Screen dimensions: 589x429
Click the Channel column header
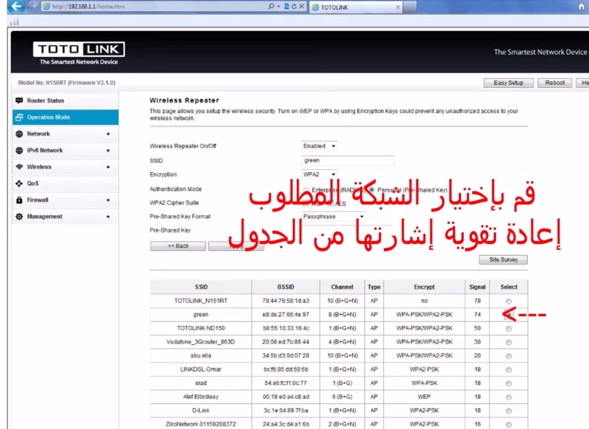342,287
